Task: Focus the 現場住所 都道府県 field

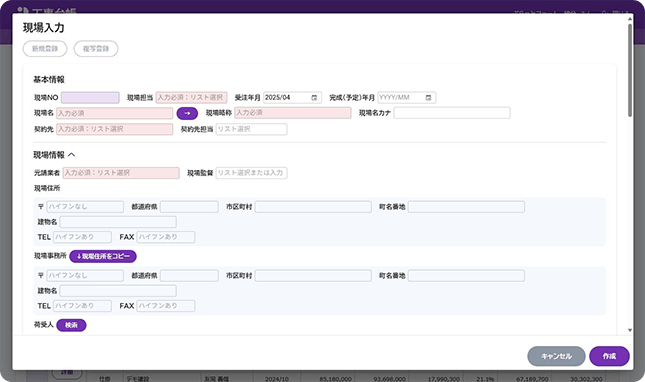Action: [x=189, y=206]
